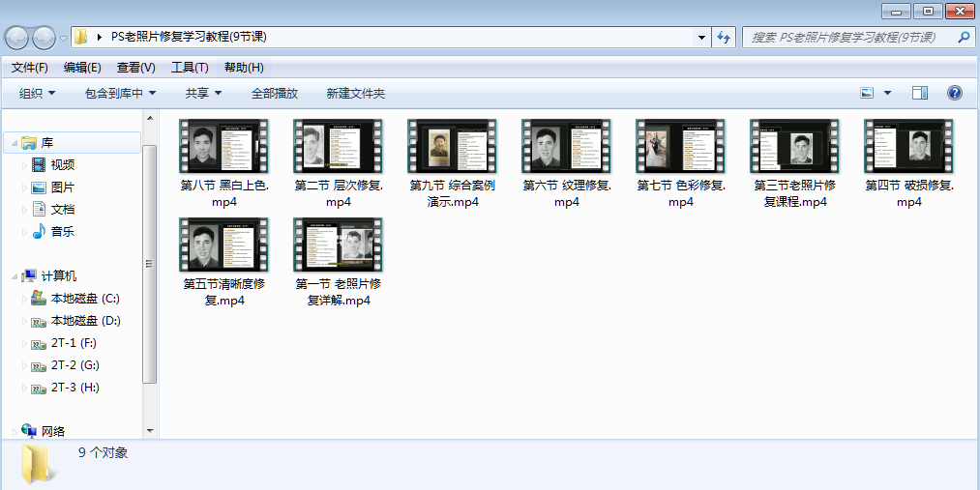Click the Help icon in the toolbar
This screenshot has height=490, width=980.
coord(954,93)
